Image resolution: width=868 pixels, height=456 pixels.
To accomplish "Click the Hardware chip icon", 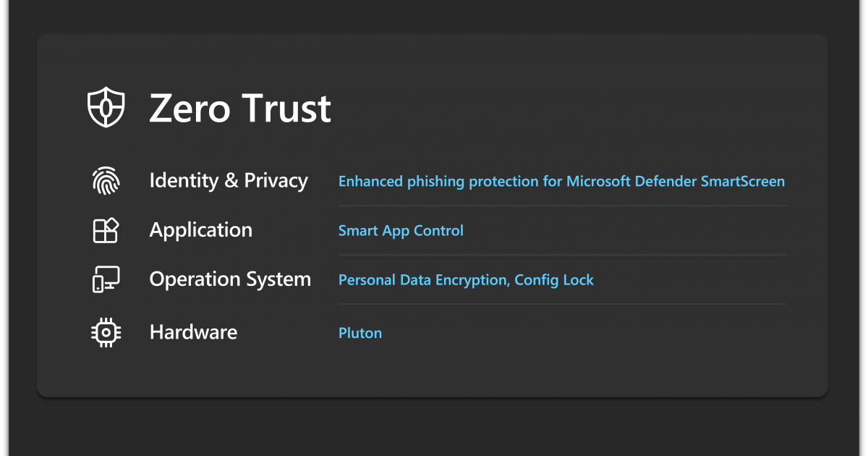I will coord(106,332).
